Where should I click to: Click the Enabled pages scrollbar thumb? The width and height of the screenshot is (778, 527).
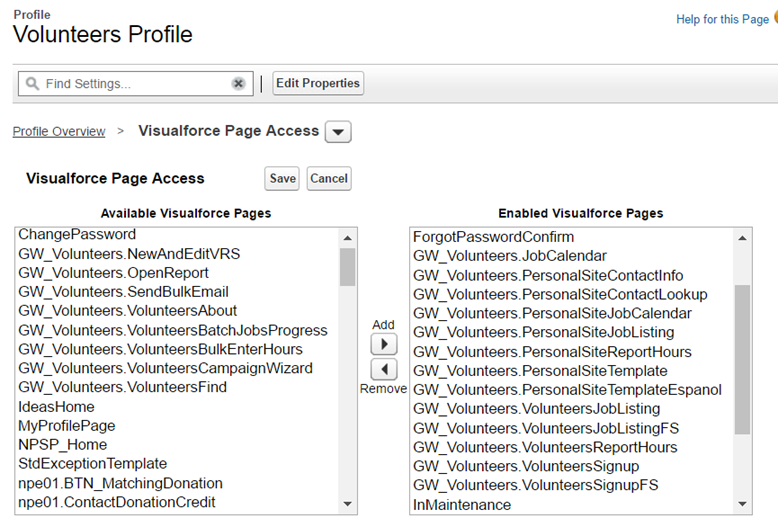tap(742, 359)
